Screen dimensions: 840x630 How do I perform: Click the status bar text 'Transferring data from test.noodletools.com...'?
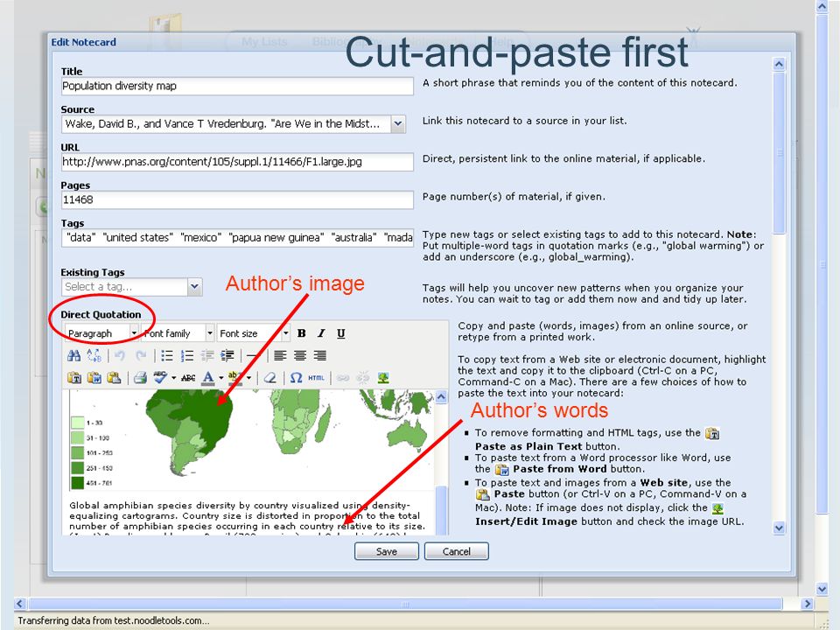(114, 620)
